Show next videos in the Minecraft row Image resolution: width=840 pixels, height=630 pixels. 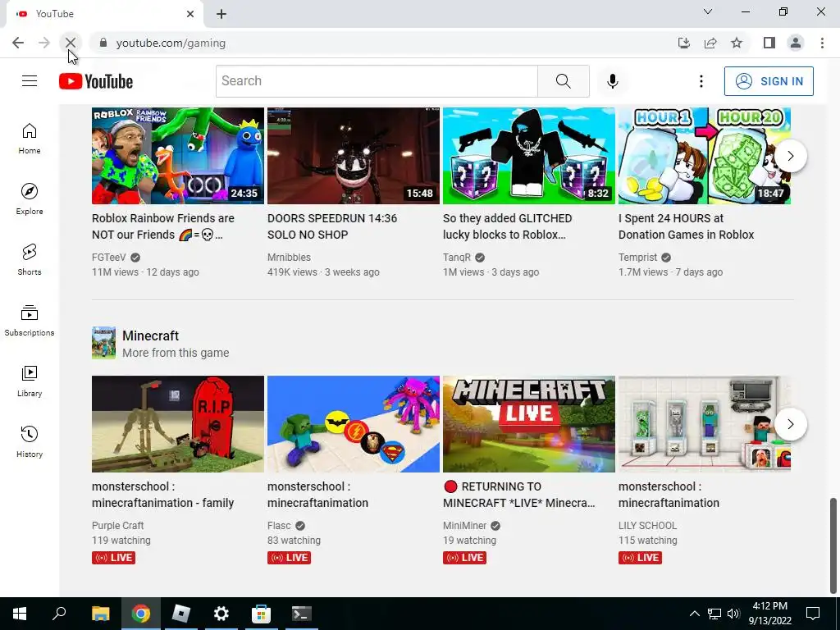[x=790, y=424]
